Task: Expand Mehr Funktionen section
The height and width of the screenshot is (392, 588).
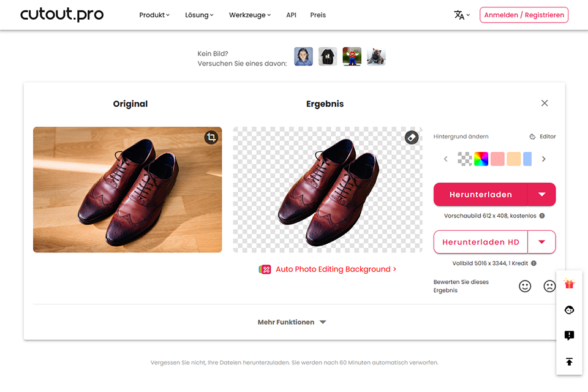Action: (292, 322)
